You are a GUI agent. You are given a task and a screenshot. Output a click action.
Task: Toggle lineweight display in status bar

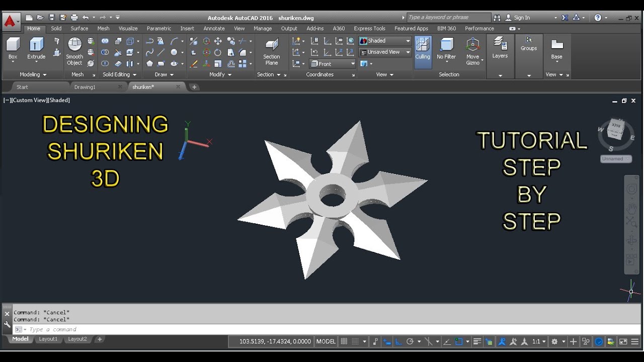(477, 341)
